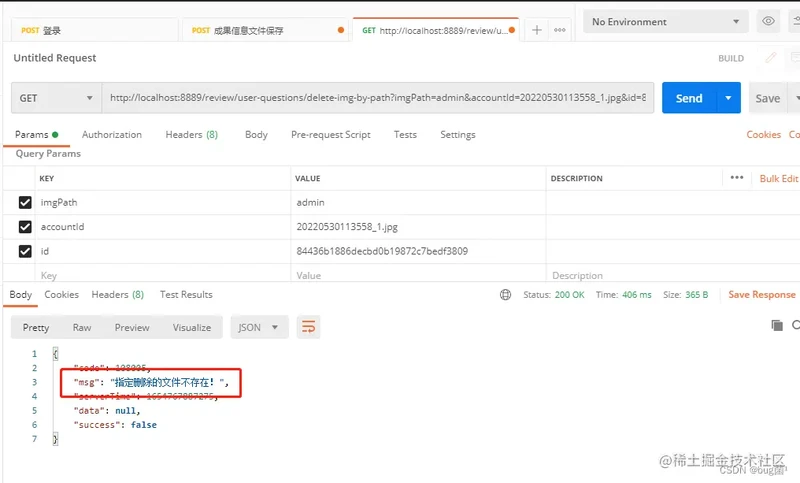The image size is (800, 483).
Task: Click the blue Send button
Action: (x=689, y=98)
